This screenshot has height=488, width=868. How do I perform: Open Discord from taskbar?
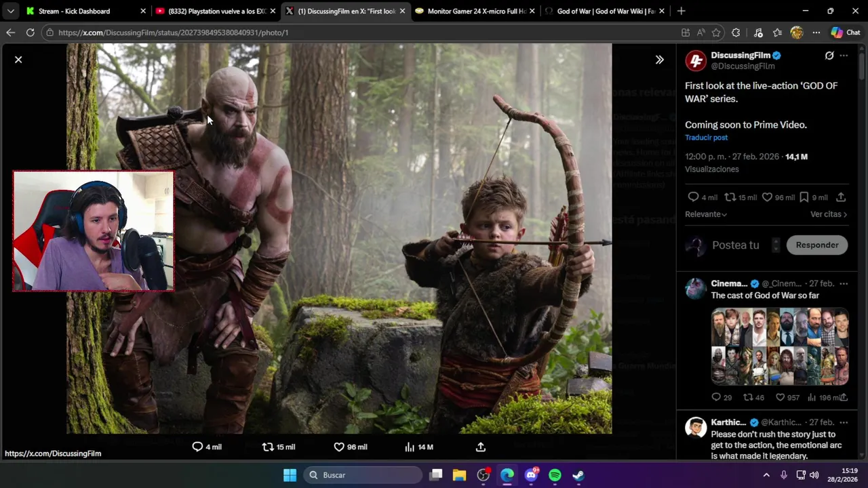click(x=531, y=475)
